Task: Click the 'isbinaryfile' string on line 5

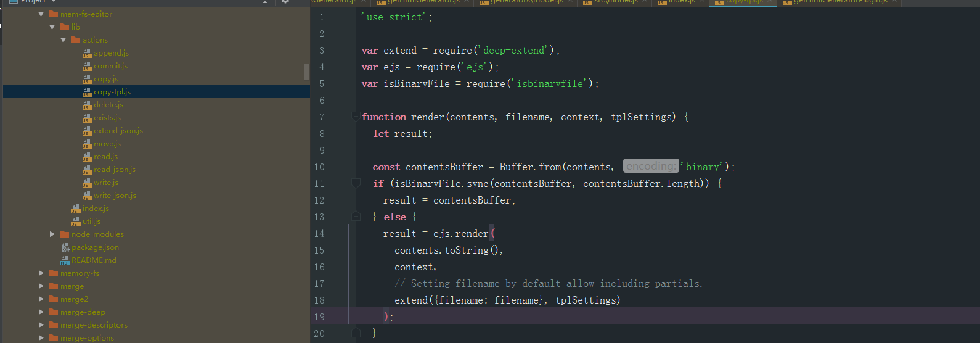Action: pos(550,84)
